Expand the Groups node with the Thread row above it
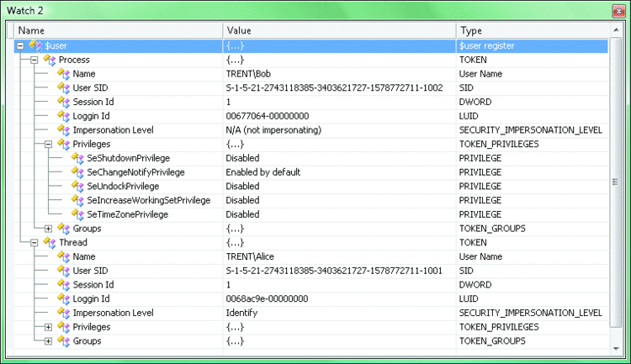Viewport: 631px width, 364px height. (x=48, y=341)
